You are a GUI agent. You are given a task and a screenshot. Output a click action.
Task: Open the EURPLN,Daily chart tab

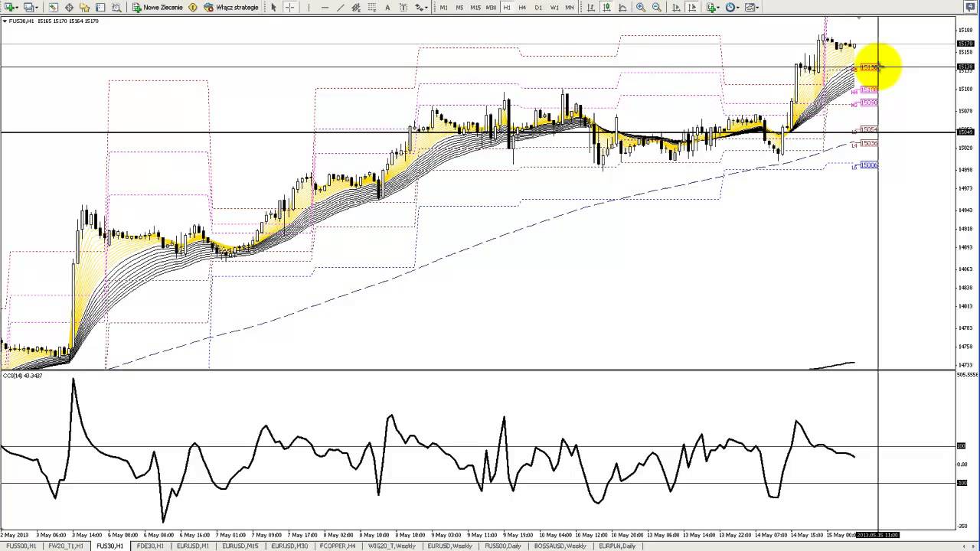click(x=617, y=546)
